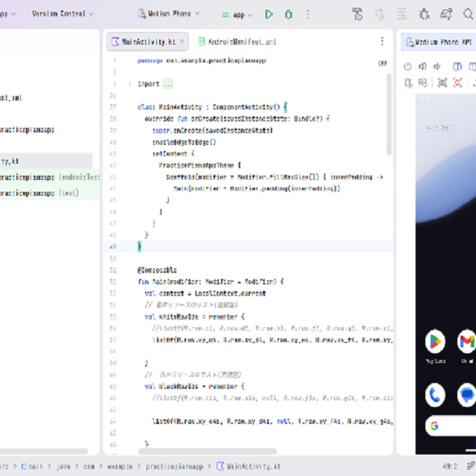Click emulator volume down icon
This screenshot has width=476, height=476.
[x=437, y=66]
